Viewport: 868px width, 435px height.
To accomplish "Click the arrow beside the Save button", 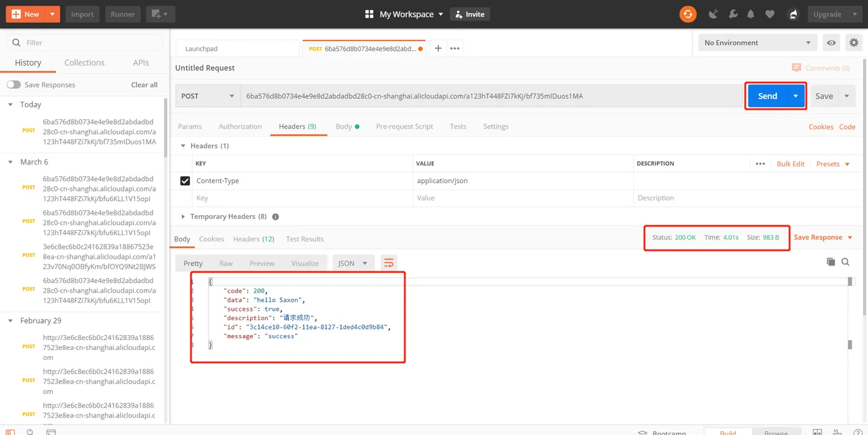I will (x=847, y=96).
